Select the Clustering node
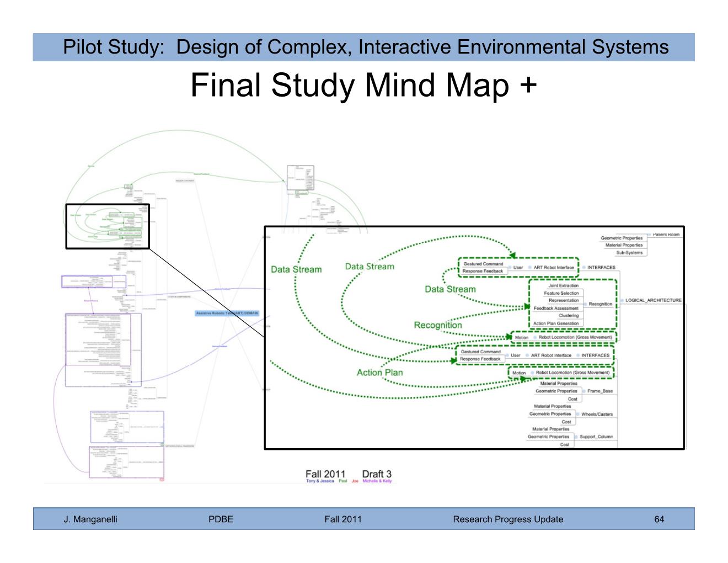 click(x=568, y=316)
